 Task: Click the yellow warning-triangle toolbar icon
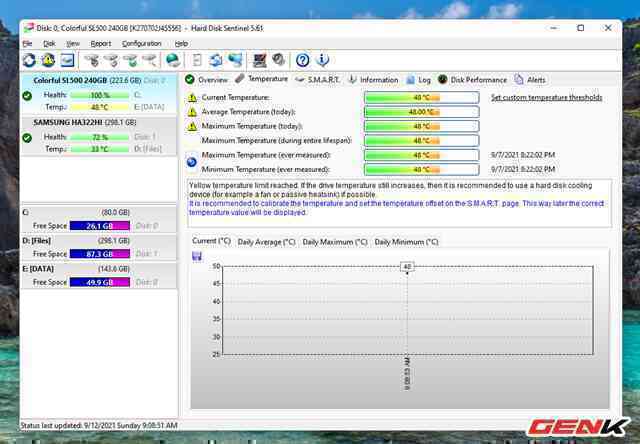coord(48,60)
